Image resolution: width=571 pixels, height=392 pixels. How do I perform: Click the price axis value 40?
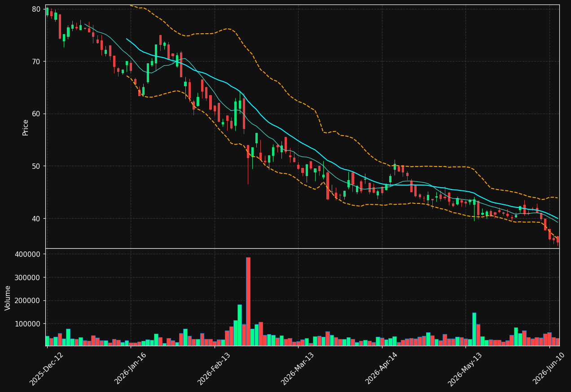36,219
